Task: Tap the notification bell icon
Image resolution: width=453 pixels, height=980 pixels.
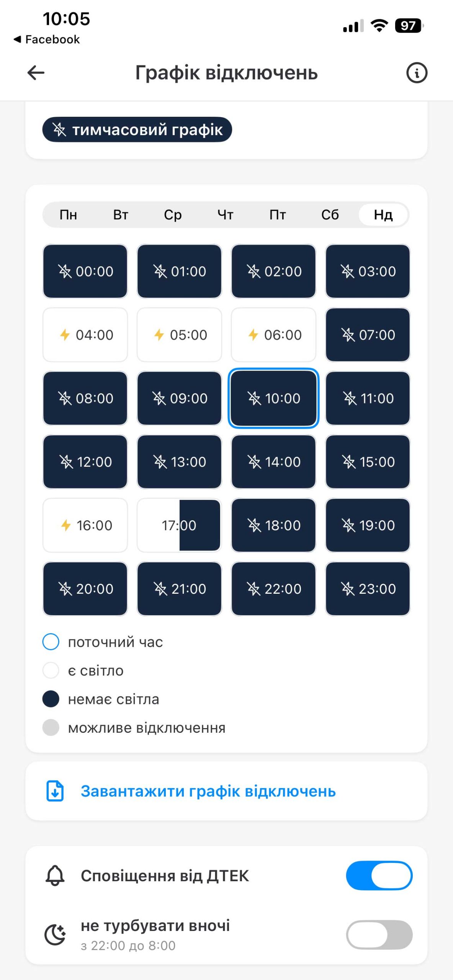Action: [55, 875]
